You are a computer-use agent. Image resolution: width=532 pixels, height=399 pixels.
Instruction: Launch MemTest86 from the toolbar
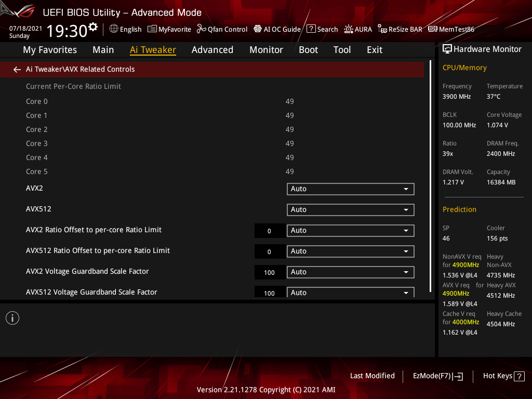451,29
